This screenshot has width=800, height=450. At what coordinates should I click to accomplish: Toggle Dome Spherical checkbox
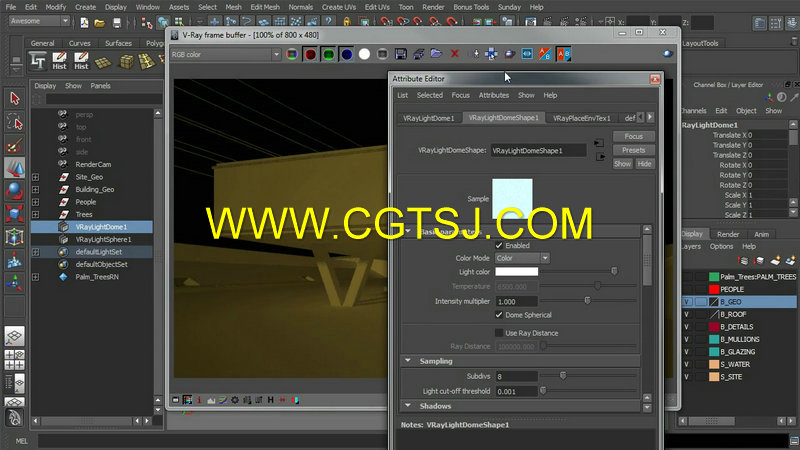pyautogui.click(x=499, y=315)
